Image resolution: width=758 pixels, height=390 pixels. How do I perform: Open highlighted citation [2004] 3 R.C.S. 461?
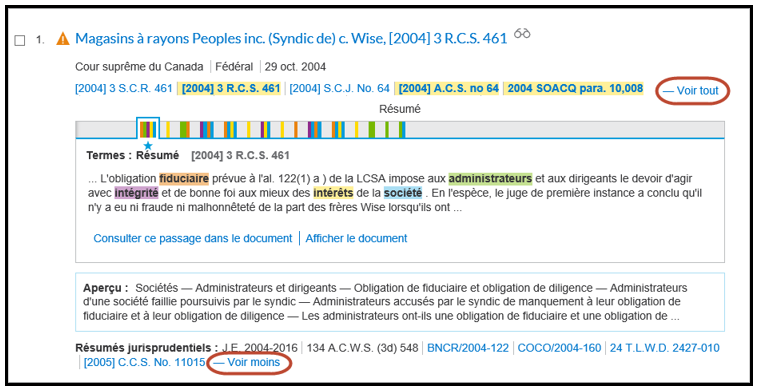(x=231, y=89)
